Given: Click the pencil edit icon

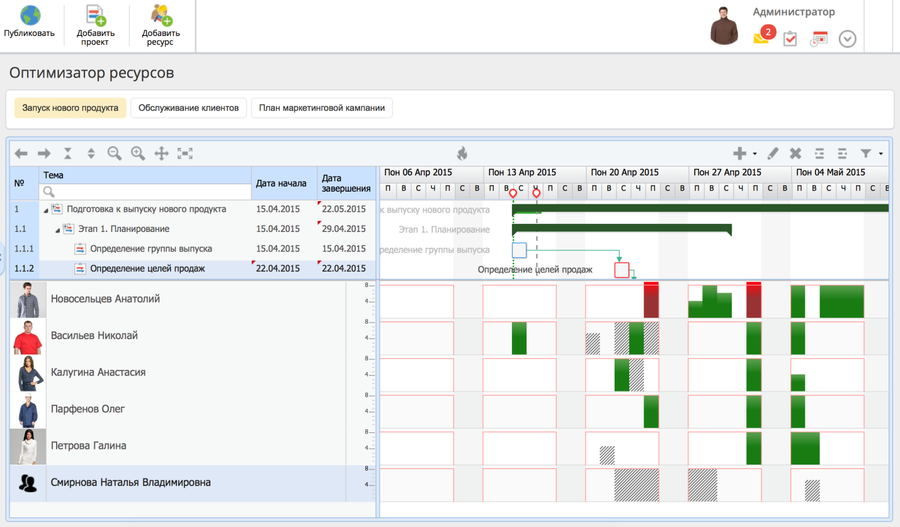Looking at the screenshot, I should pyautogui.click(x=773, y=153).
